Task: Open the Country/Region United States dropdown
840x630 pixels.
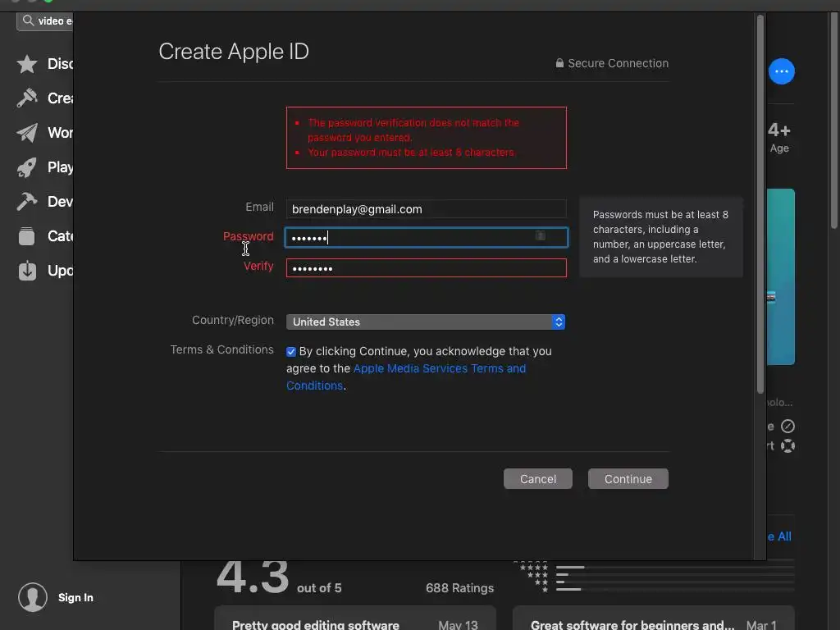Action: coord(426,322)
